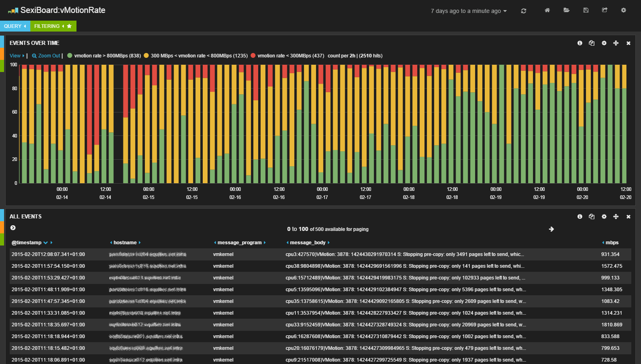This screenshot has height=364, width=641.
Task: Move message_program column left arrow
Action: (215, 243)
